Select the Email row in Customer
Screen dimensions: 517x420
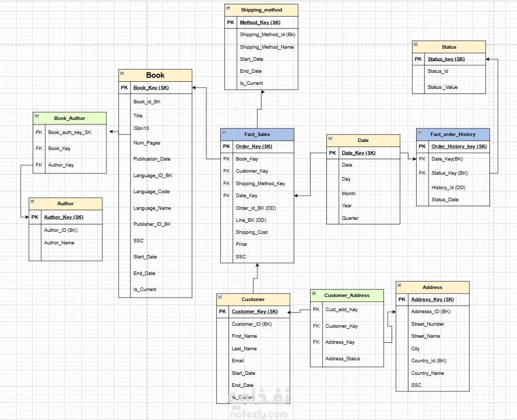(253, 361)
